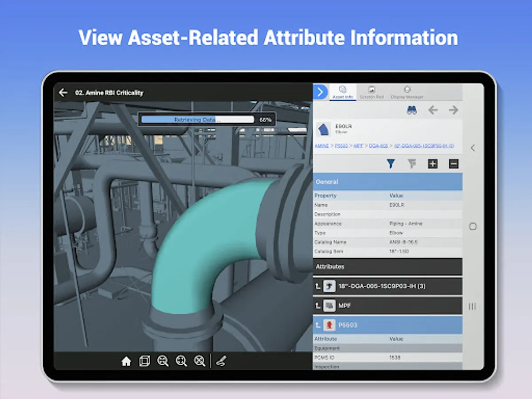Image resolution: width=532 pixels, height=399 pixels.
Task: Go to next asset with right arrow
Action: click(453, 110)
